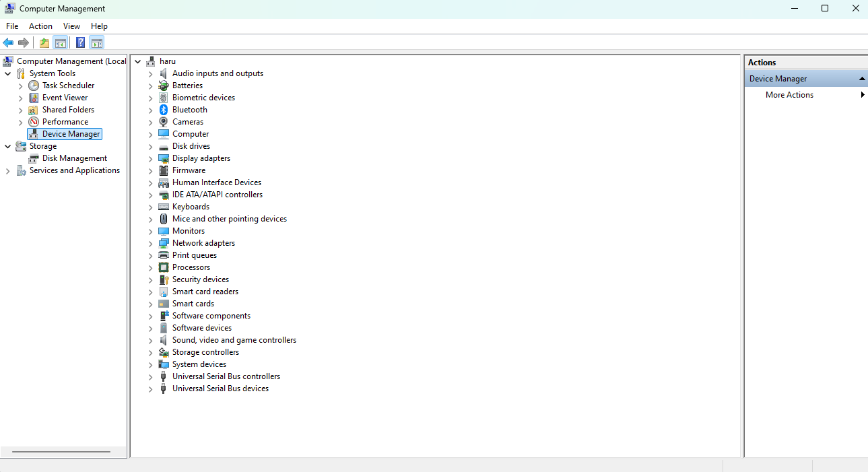The height and width of the screenshot is (472, 868).
Task: Click the Back arrow in the toolbar
Action: click(8, 43)
